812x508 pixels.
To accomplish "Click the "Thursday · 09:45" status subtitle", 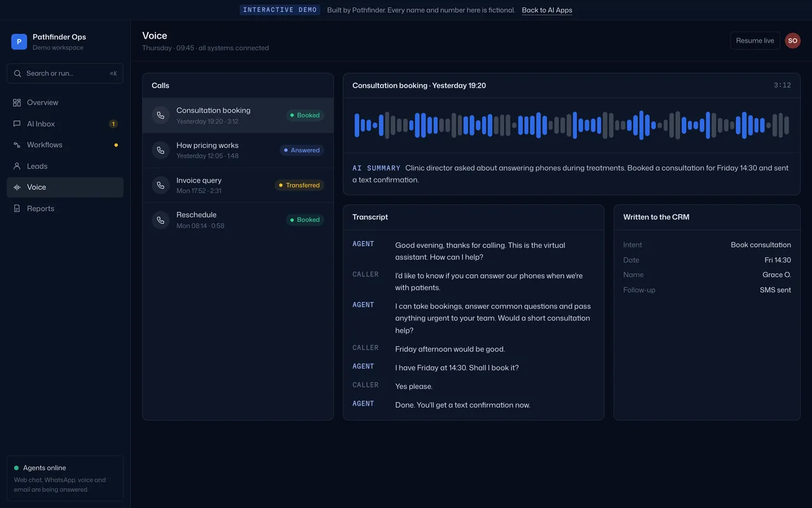I will (x=206, y=48).
